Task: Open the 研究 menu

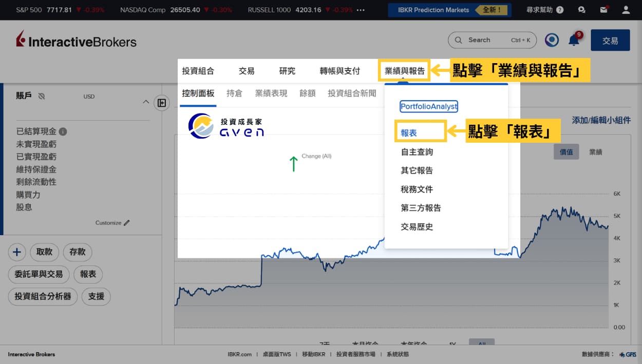Action: point(287,71)
